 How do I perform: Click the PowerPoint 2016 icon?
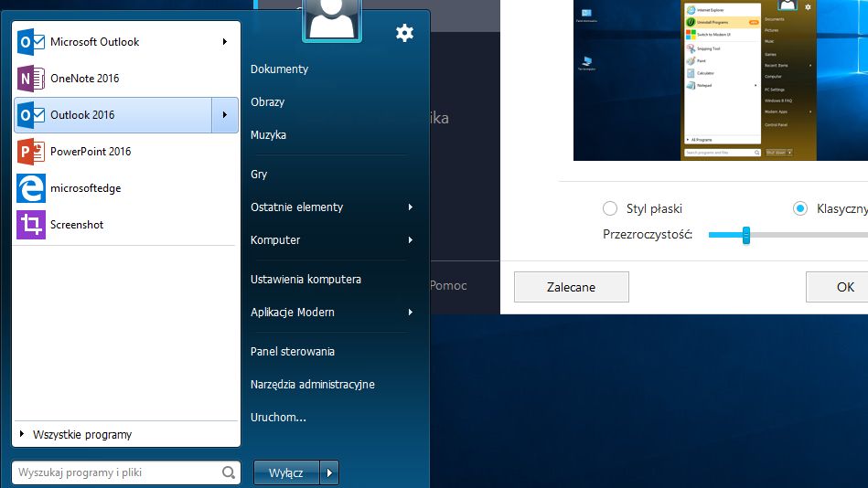[31, 152]
